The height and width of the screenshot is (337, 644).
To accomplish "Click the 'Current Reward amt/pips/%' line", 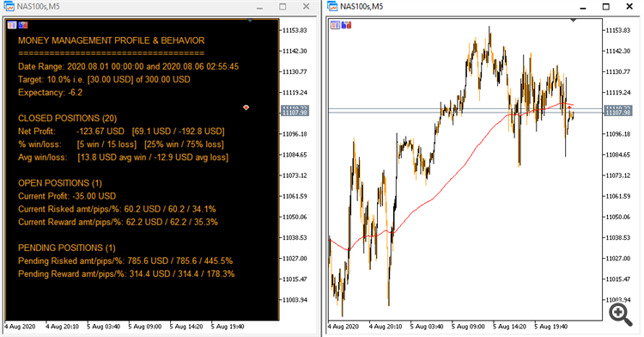I will pyautogui.click(x=118, y=223).
